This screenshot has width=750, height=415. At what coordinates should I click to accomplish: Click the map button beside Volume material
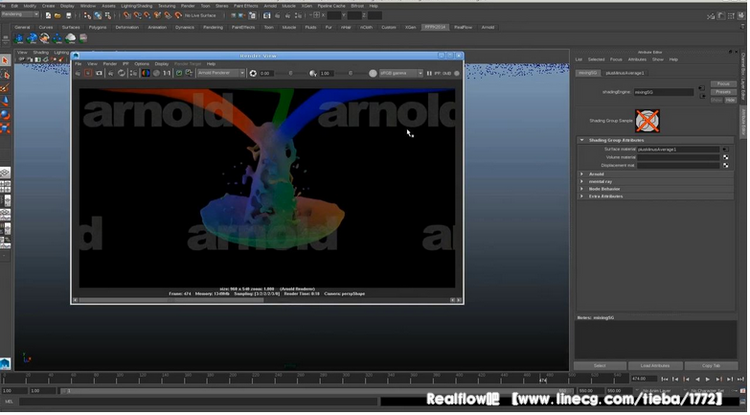click(726, 157)
